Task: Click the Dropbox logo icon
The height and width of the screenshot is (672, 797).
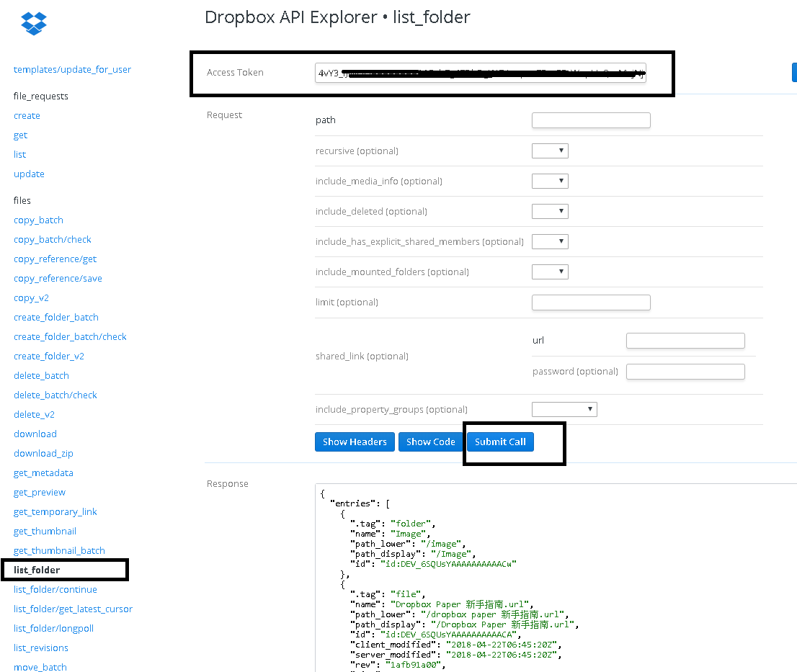Action: click(x=34, y=23)
